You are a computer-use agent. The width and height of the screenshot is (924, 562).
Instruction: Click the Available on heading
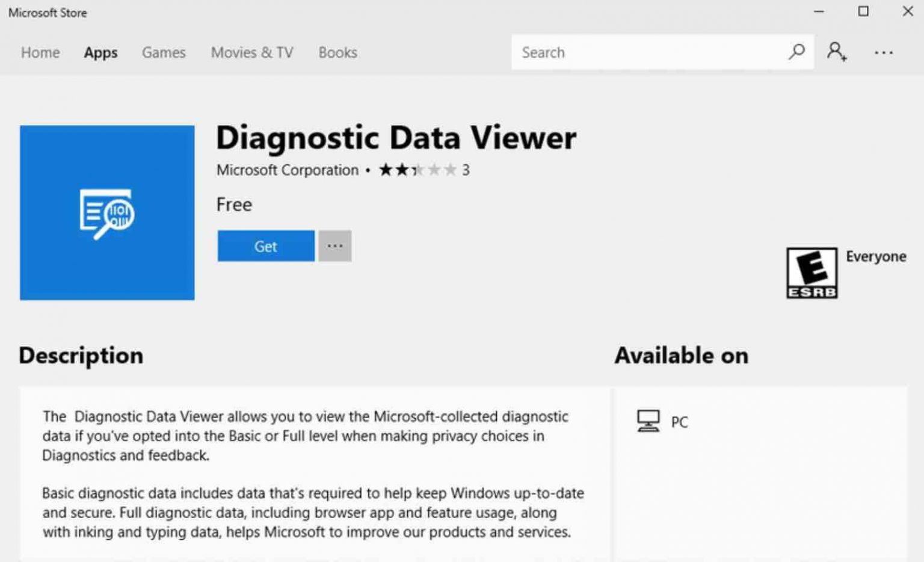pos(680,356)
